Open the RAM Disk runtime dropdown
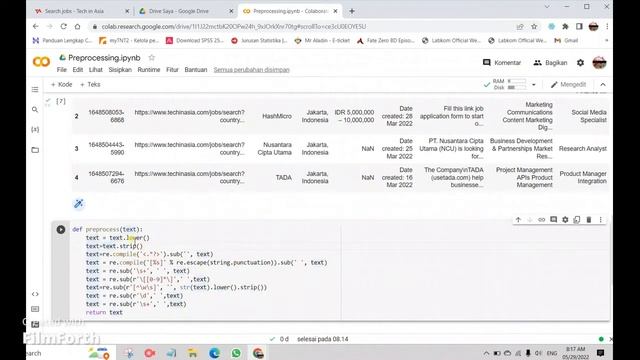The width and height of the screenshot is (640, 360). click(x=533, y=85)
